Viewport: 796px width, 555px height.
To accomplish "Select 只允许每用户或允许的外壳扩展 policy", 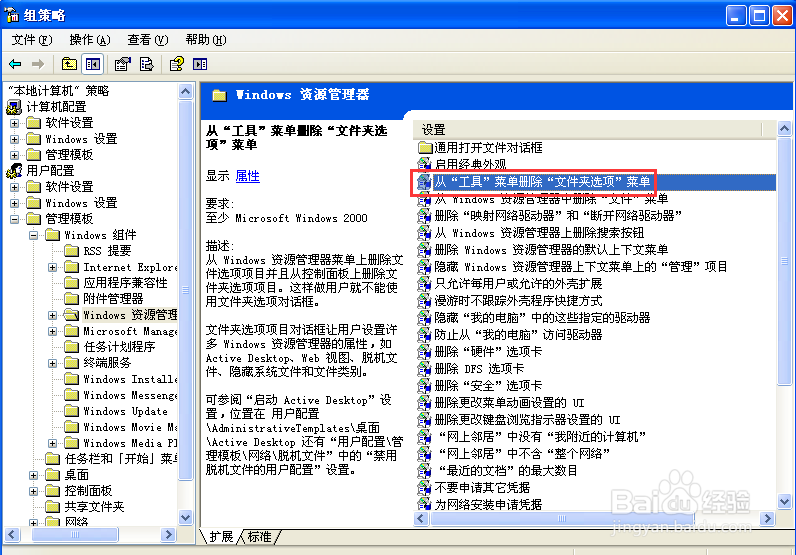I will (518, 283).
